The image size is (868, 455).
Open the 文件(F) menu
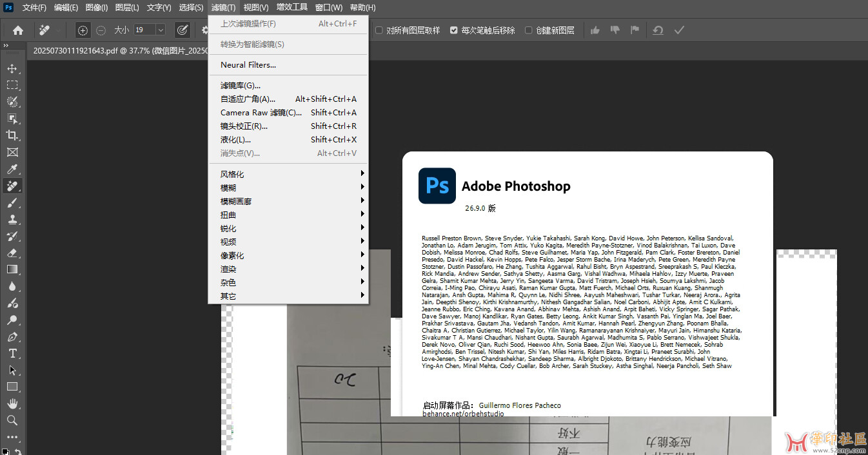coord(34,8)
